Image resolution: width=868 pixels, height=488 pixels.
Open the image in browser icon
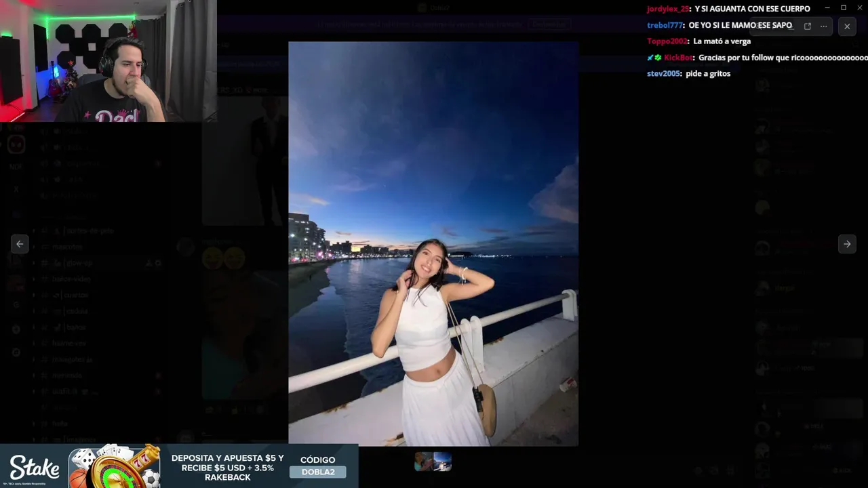(808, 26)
